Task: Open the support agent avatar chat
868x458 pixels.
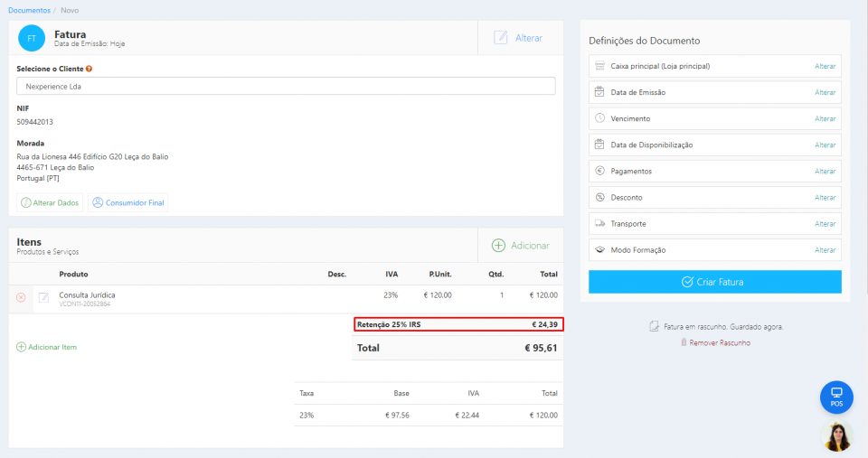Action: pos(837,436)
